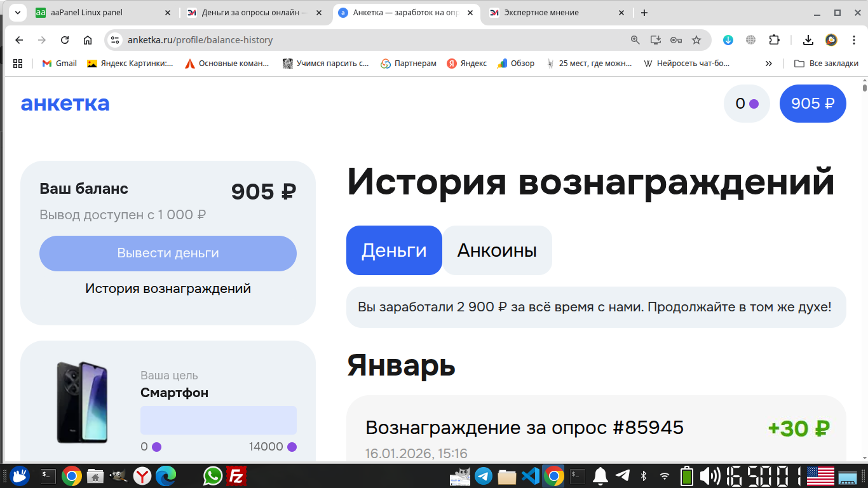Image resolution: width=868 pixels, height=488 pixels.
Task: Open FileZilla from the taskbar
Action: click(236, 475)
